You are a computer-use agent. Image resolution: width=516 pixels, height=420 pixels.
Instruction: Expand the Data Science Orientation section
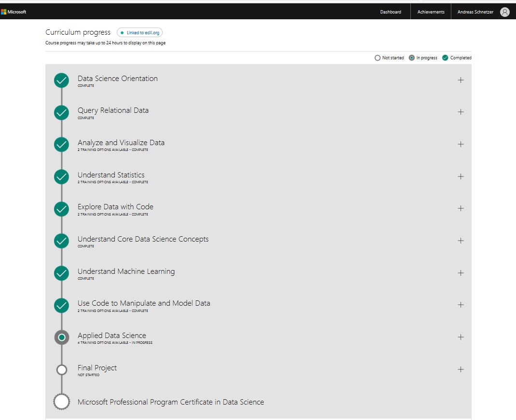[x=460, y=80]
